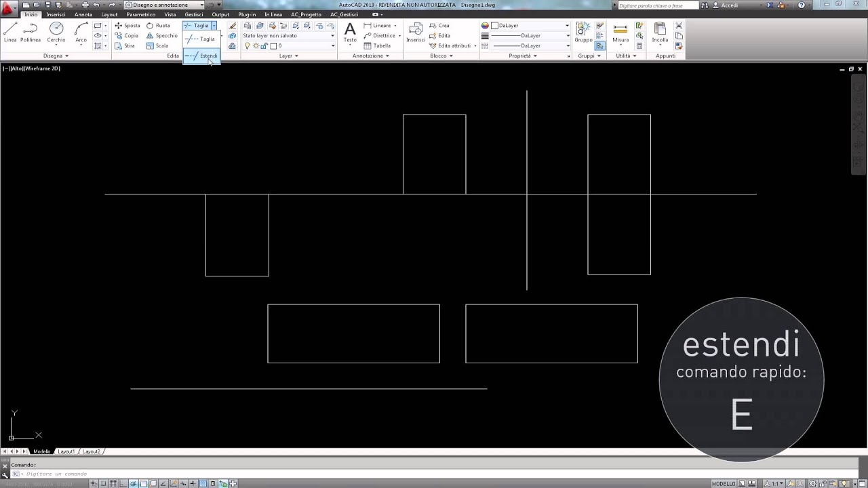The image size is (868, 488).
Task: Open the Inserisci ribbon tab
Action: coord(56,14)
